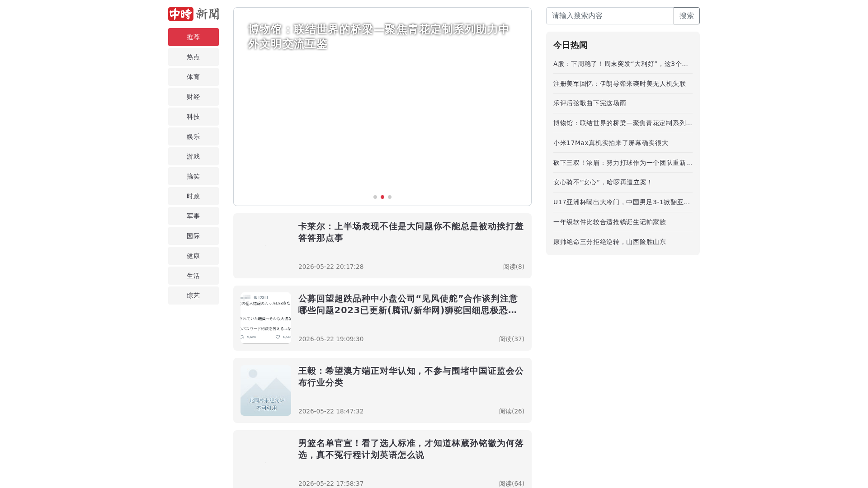Open the 公募回望超跌品种 article

coord(411,304)
